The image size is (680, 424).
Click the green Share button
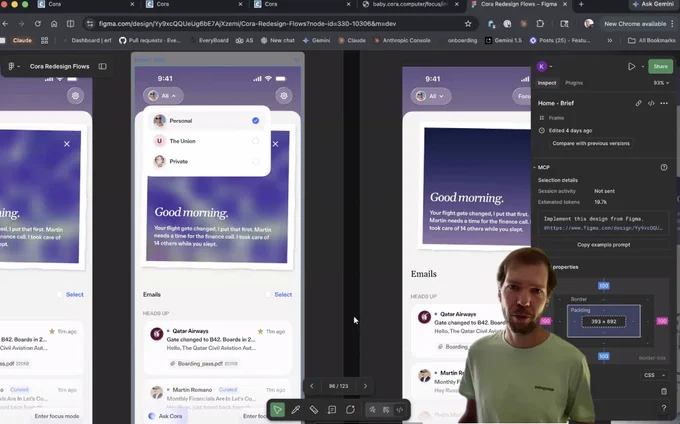[660, 66]
